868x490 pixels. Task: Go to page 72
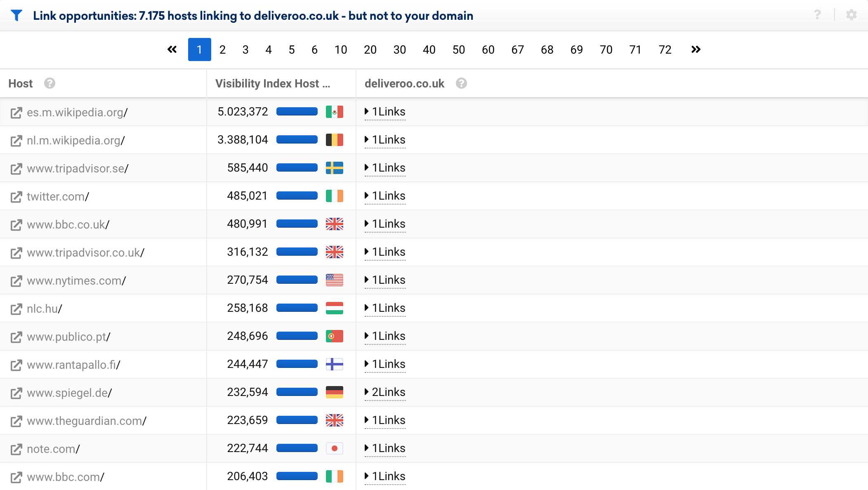tap(665, 49)
